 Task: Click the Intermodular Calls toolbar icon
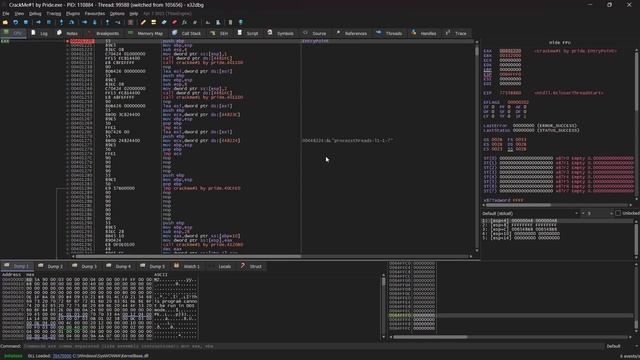(x=218, y=22)
